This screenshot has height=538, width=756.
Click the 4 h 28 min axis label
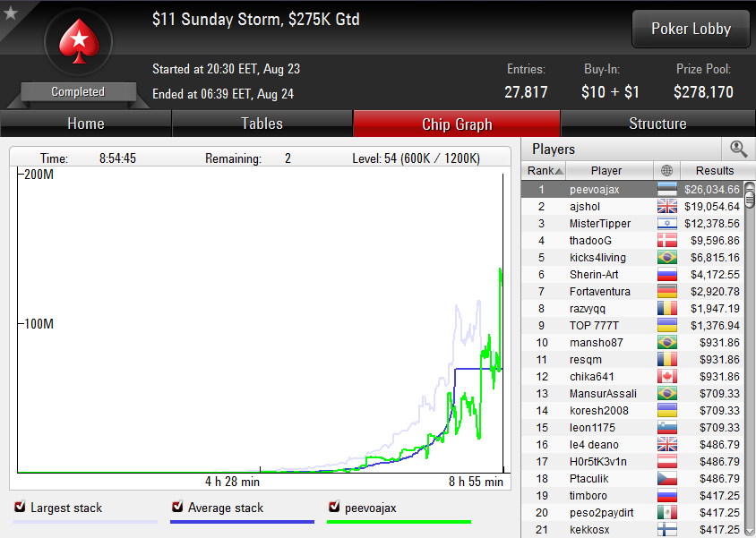coord(232,482)
